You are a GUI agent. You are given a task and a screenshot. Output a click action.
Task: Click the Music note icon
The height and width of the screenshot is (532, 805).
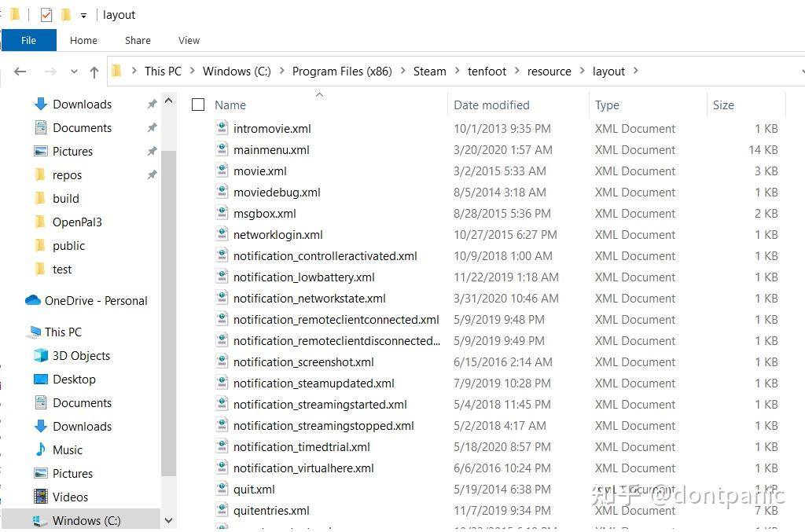41,450
